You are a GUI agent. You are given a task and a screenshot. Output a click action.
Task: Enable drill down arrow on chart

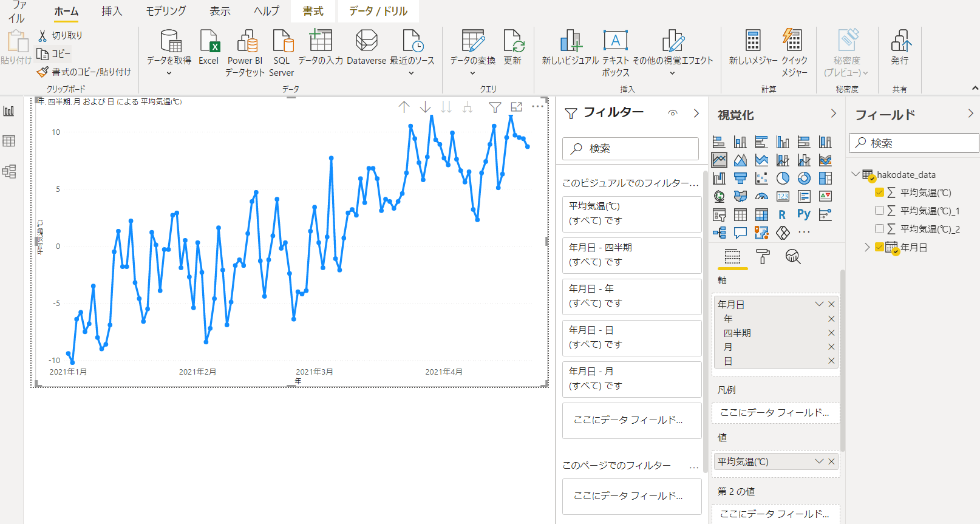pyautogui.click(x=426, y=107)
